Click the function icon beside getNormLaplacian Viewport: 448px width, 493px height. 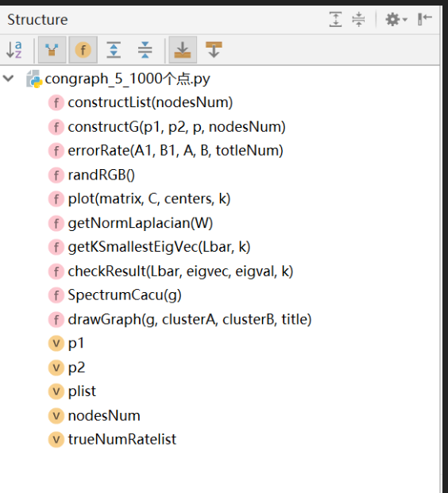pyautogui.click(x=56, y=223)
